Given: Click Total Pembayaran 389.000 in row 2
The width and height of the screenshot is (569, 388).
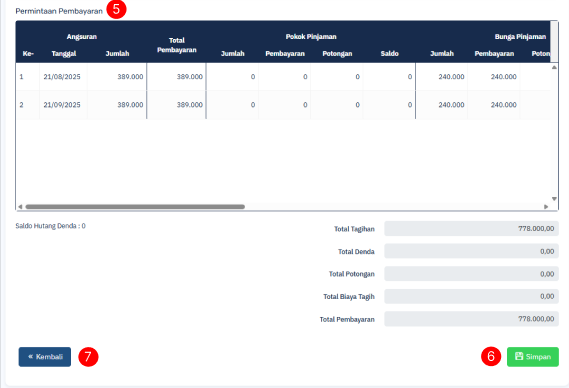Looking at the screenshot, I should (190, 105).
